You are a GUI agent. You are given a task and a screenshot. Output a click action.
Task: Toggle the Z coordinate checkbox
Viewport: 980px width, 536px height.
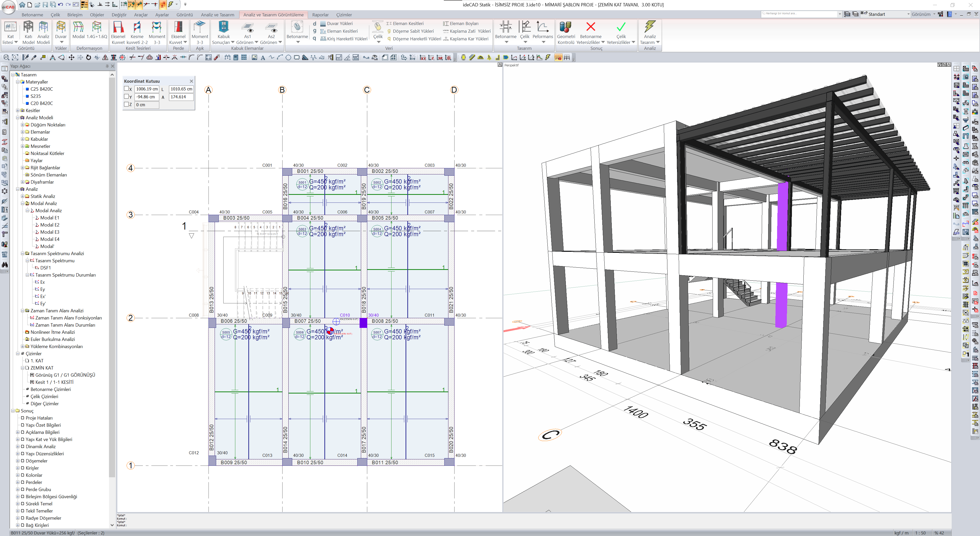[126, 105]
